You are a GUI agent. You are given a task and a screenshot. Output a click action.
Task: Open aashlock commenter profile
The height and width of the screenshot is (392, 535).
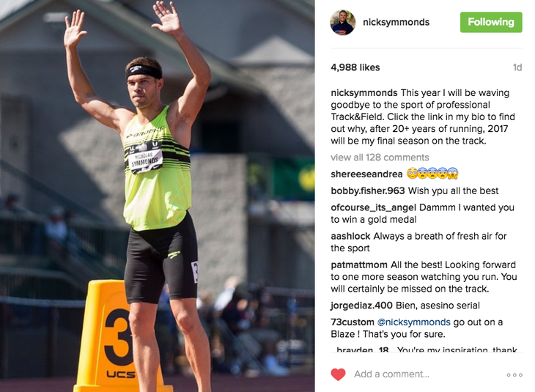click(x=350, y=236)
